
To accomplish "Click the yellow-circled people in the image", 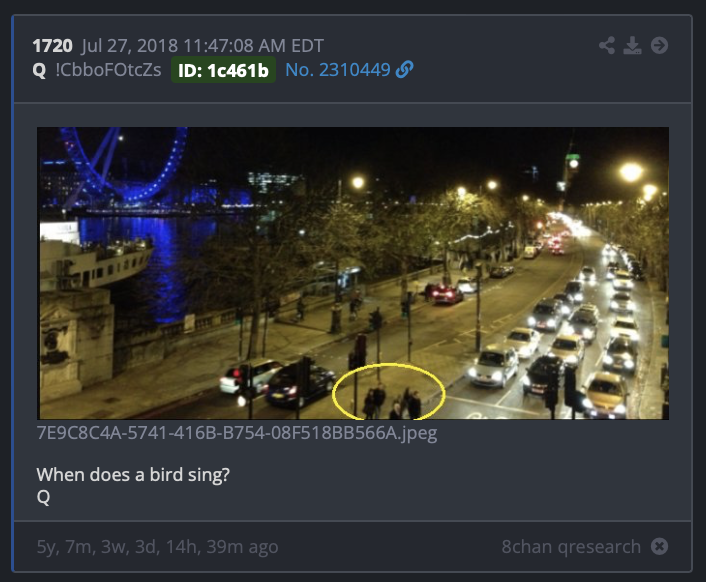I will 390,392.
